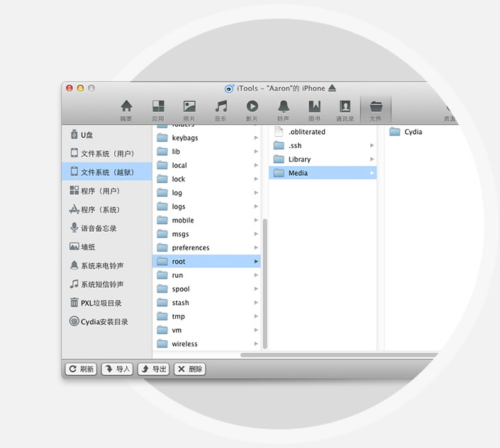Click the 导入 import button
Viewport: 500px width, 448px height.
(117, 369)
